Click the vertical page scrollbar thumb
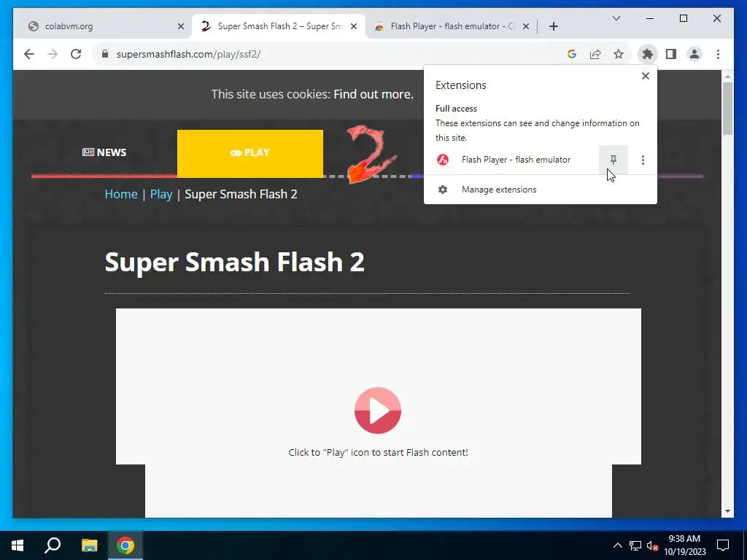 [x=727, y=109]
